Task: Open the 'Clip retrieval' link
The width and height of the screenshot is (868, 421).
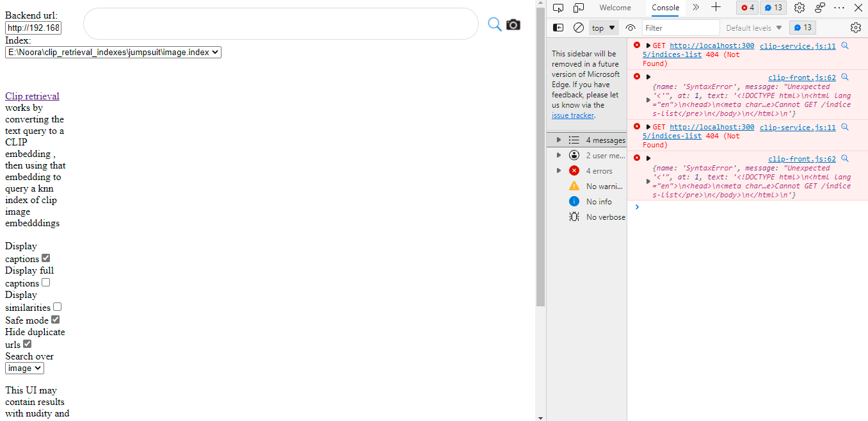Action: point(32,95)
